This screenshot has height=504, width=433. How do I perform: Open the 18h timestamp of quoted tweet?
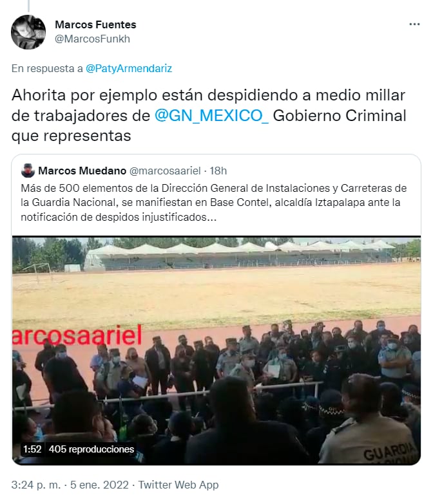(x=218, y=171)
